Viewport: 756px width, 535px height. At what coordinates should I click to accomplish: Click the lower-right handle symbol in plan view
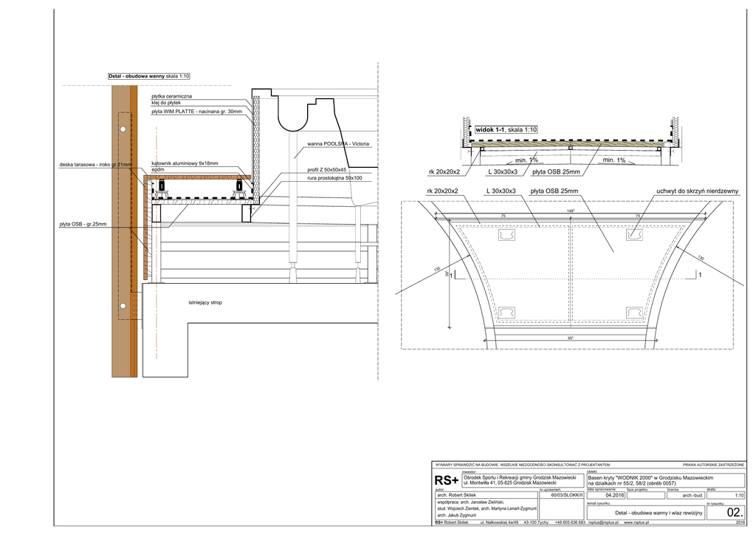634,313
